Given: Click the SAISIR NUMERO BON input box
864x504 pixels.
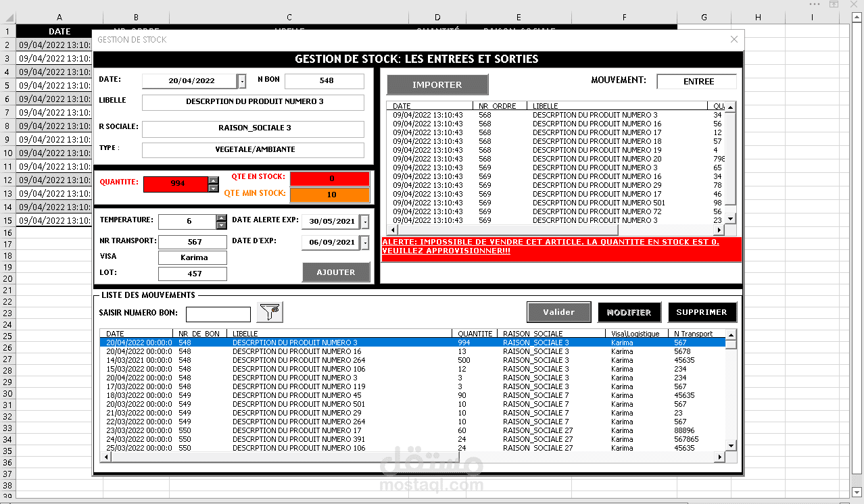Looking at the screenshot, I should tap(218, 314).
